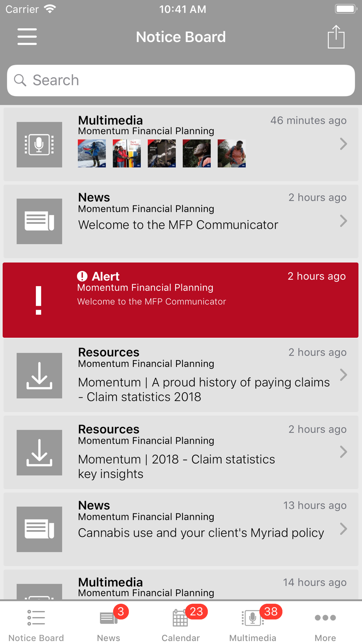The image size is (362, 644).
Task: Tap the newspaper icon on Welcome news post
Action: [39, 221]
